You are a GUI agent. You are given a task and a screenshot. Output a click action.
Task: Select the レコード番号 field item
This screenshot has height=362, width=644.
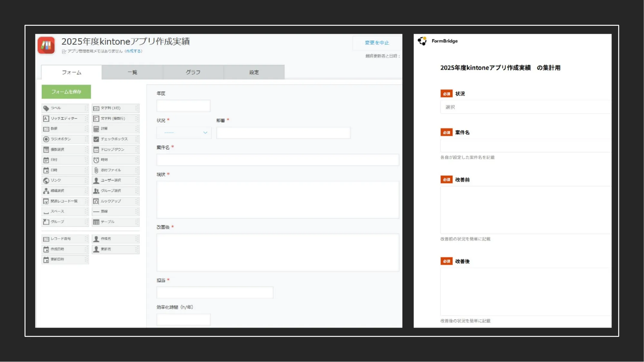pyautogui.click(x=65, y=239)
